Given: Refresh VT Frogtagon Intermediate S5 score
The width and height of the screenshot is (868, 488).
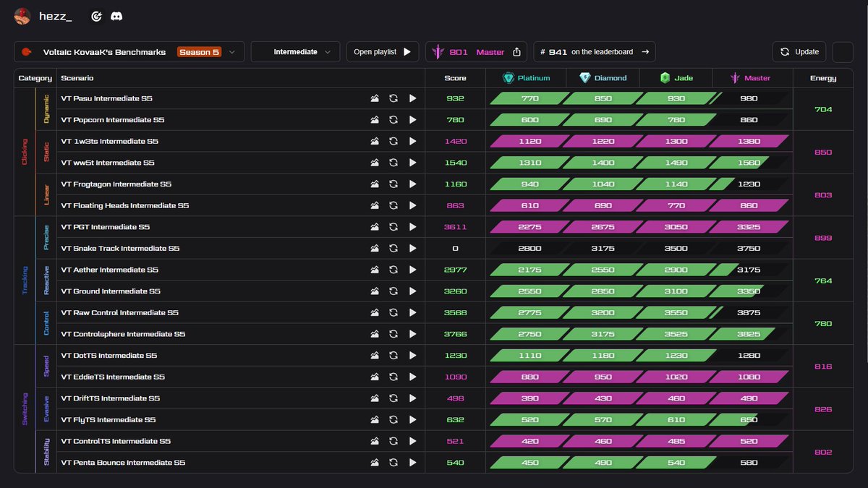Looking at the screenshot, I should pyautogui.click(x=393, y=184).
